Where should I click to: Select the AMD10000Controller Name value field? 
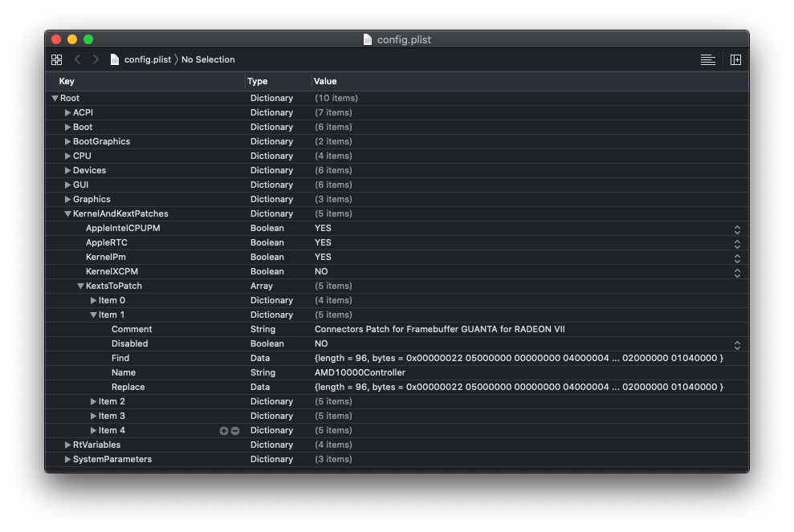[360, 373]
